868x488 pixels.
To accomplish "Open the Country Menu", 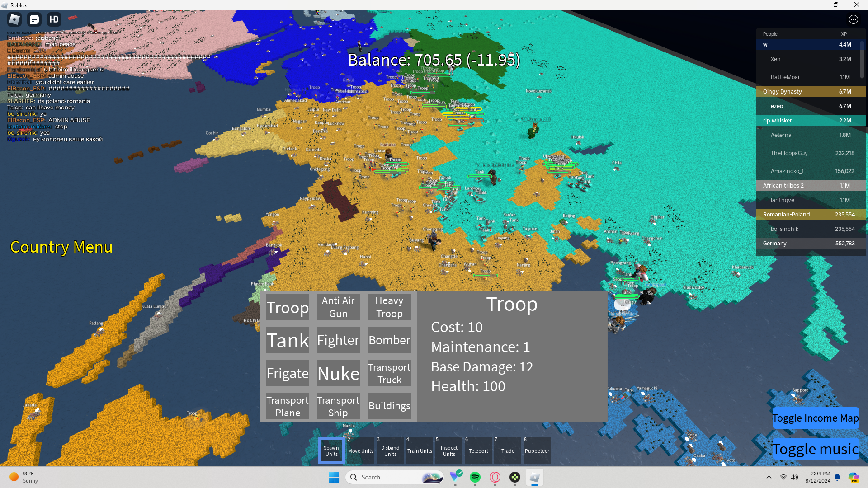I will point(61,247).
